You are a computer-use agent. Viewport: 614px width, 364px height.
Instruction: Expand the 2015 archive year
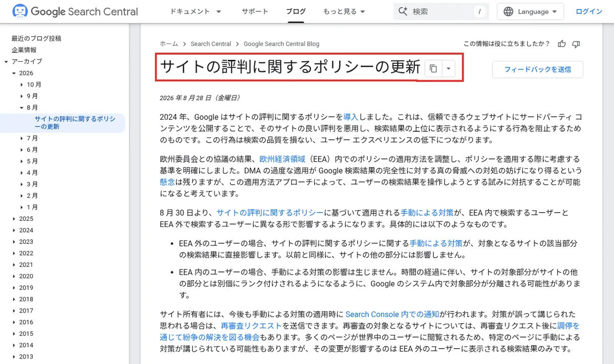coord(14,334)
